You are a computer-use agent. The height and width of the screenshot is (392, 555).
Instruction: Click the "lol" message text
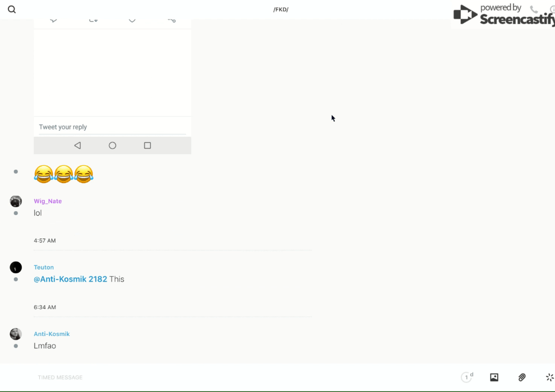coord(38,213)
